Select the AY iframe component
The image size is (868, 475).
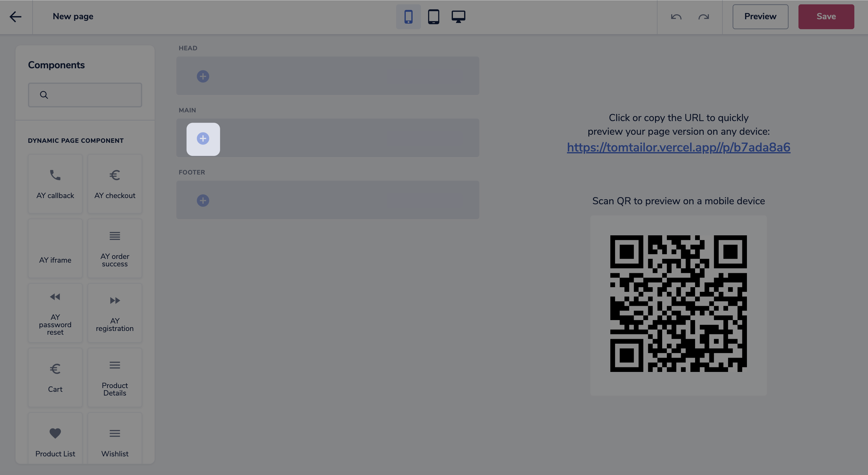[55, 248]
